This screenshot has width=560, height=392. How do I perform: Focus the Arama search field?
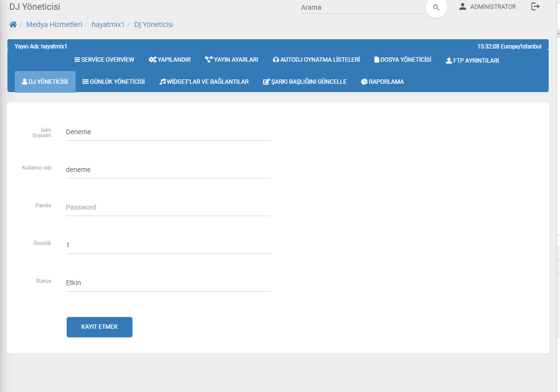[x=362, y=7]
